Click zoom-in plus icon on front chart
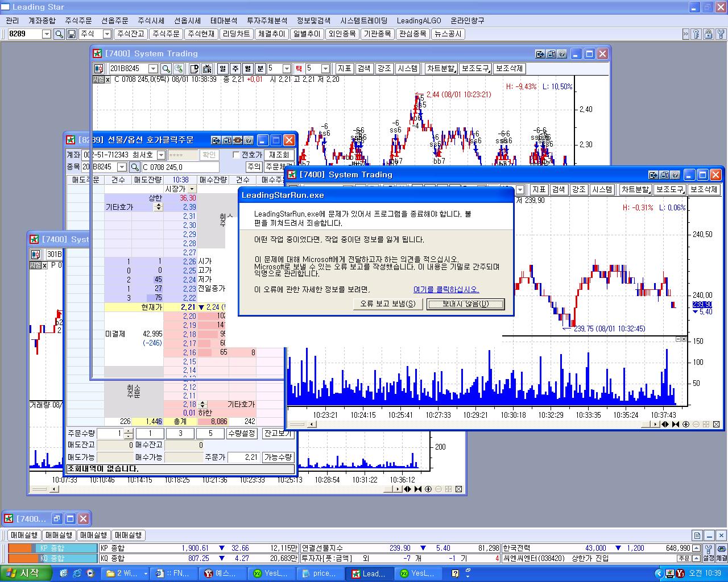 pos(686,424)
